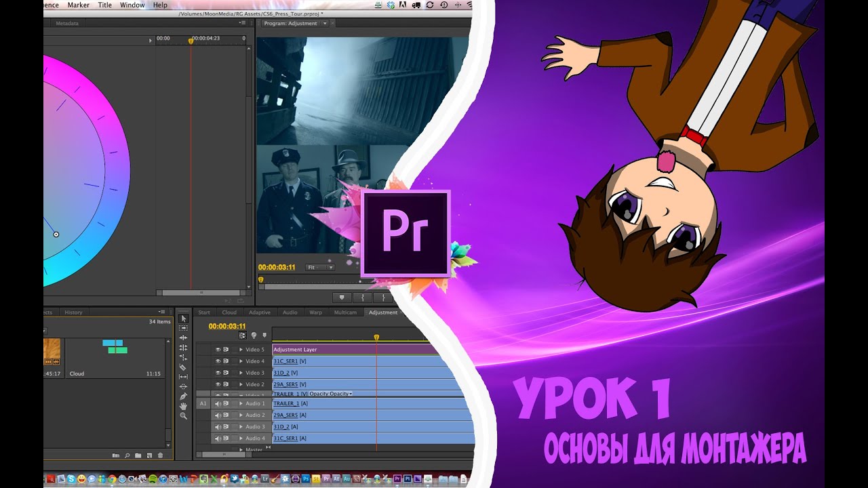Open the Help menu

pyautogui.click(x=160, y=5)
